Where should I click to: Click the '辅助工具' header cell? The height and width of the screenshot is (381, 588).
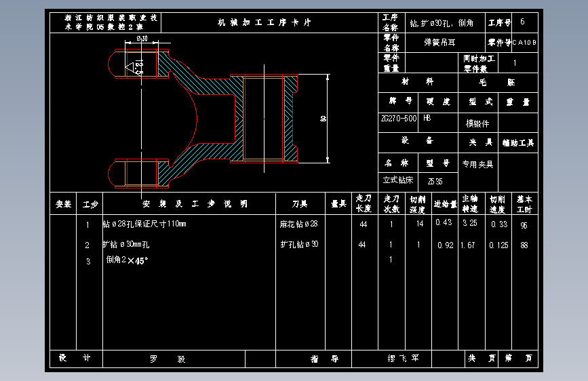pos(518,143)
